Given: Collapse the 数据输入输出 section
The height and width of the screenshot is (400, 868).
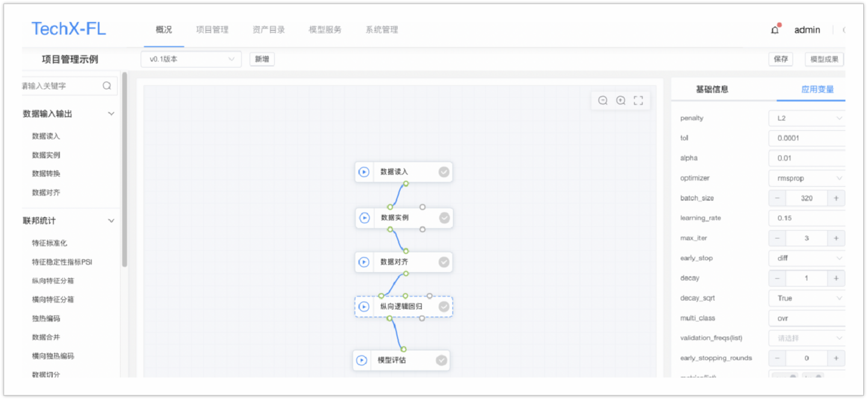Looking at the screenshot, I should pyautogui.click(x=111, y=114).
